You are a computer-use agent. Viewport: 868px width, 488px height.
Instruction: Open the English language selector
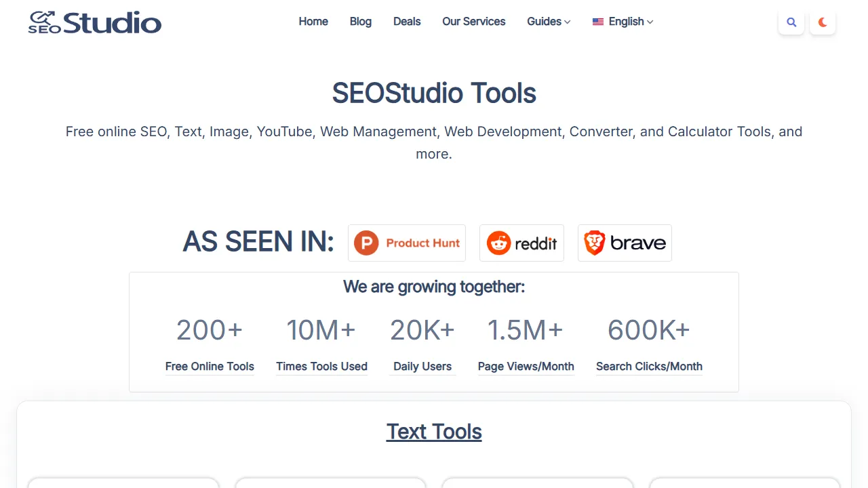pyautogui.click(x=622, y=21)
